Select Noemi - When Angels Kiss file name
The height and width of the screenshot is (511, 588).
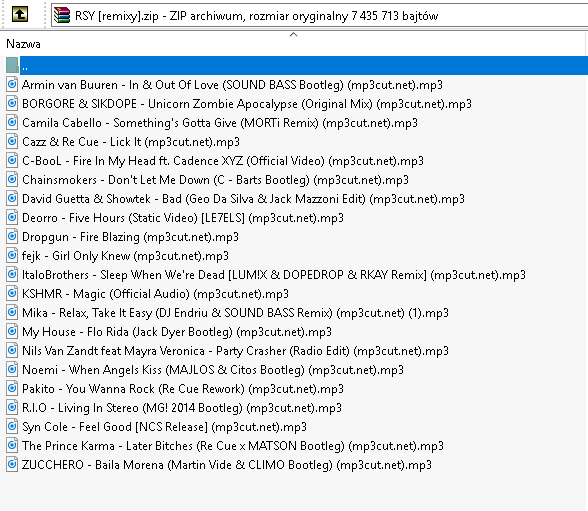click(x=213, y=370)
